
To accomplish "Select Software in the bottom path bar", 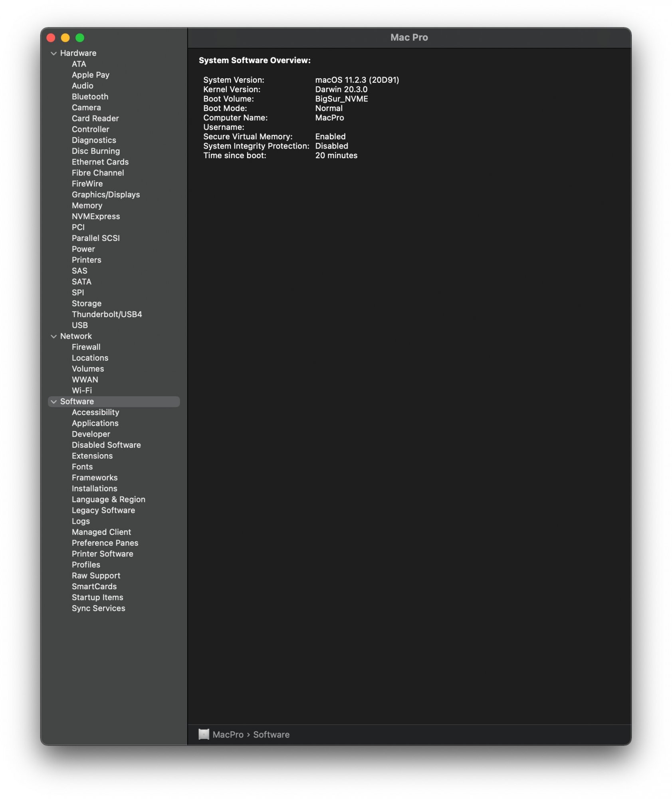I will [x=271, y=734].
